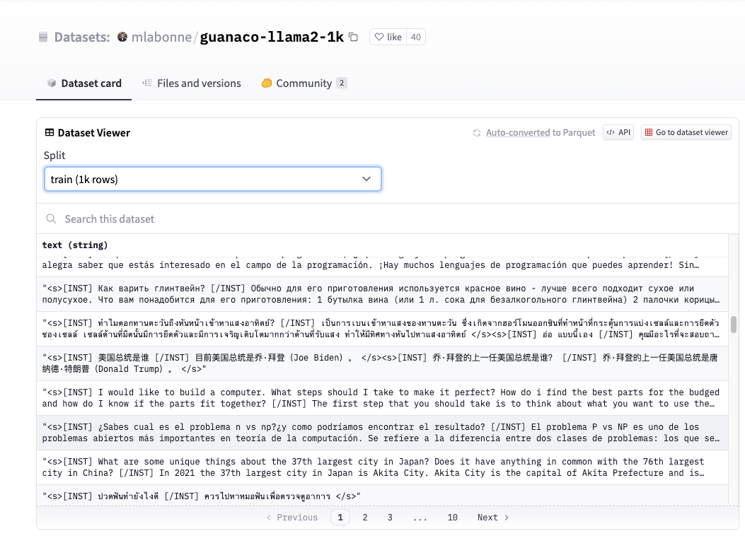Expand the Split dropdown train (1k rows)
This screenshot has height=560, width=745.
tap(212, 180)
